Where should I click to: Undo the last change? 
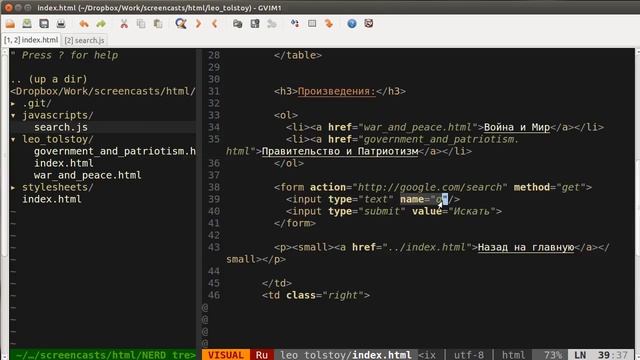click(x=84, y=24)
